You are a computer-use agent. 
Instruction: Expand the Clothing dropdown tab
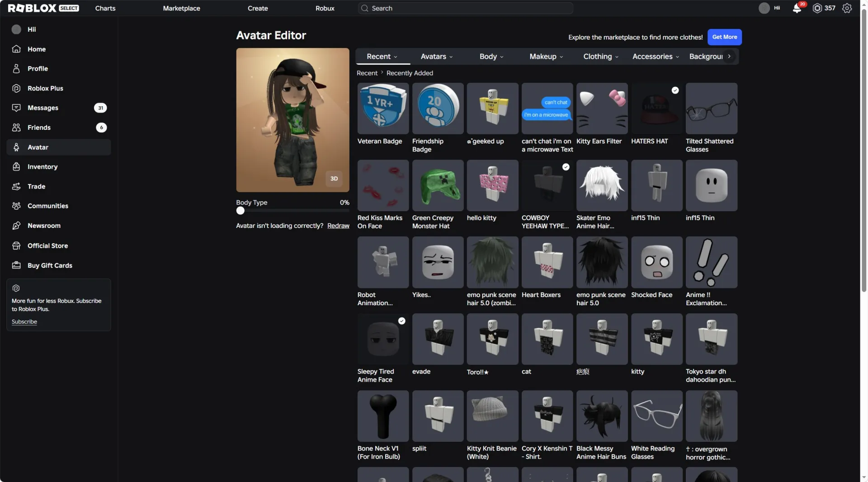601,57
